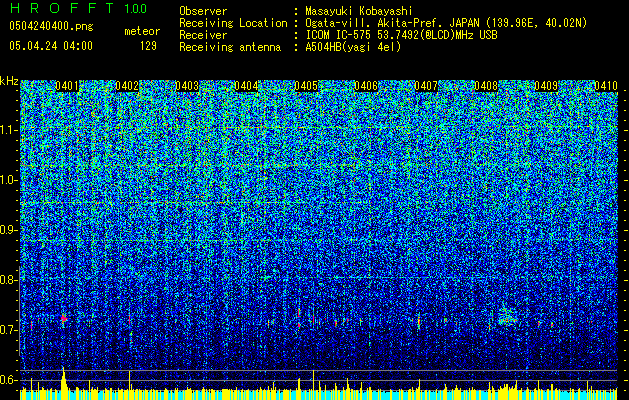This screenshot has height=400, width=629.
Task: Click observer name Masayuki Kobayashi
Action: click(358, 11)
